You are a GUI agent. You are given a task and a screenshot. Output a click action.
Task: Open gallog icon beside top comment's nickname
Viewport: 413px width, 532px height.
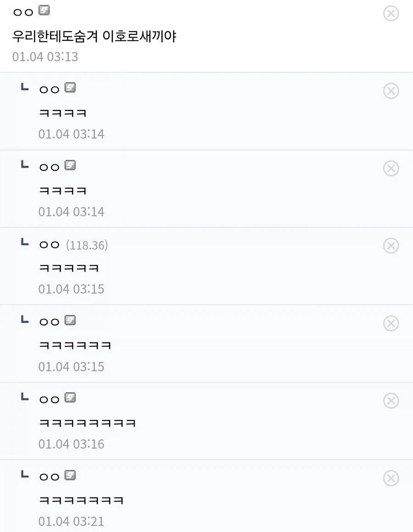point(44,10)
